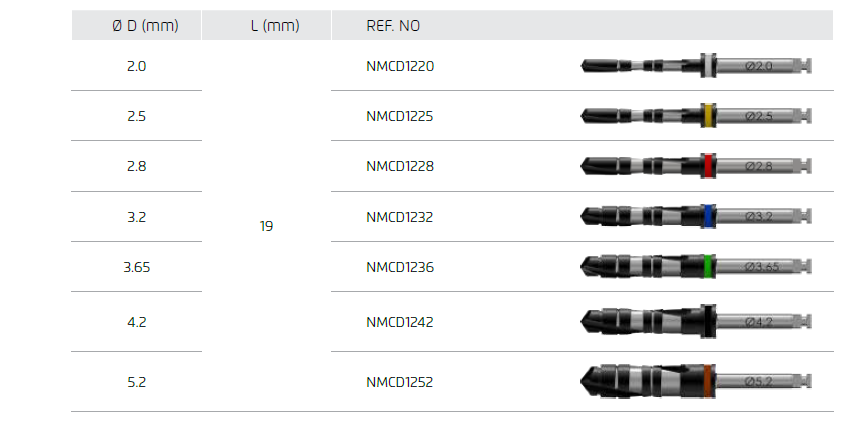The height and width of the screenshot is (431, 857).
Task: Click the yellow-banded Ø2.5 drill image
Action: (697, 116)
